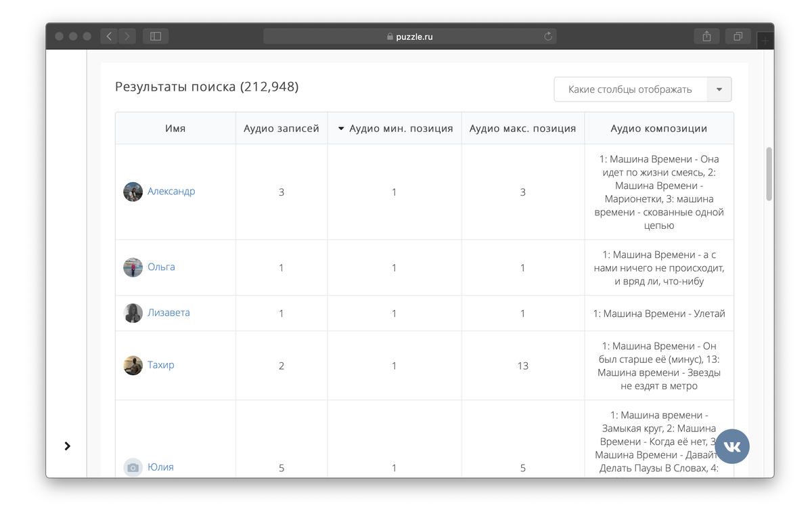Image resolution: width=812 pixels, height=520 pixels.
Task: Click Лизавета's composition «Машина Времени - Улетай»
Action: (659, 313)
